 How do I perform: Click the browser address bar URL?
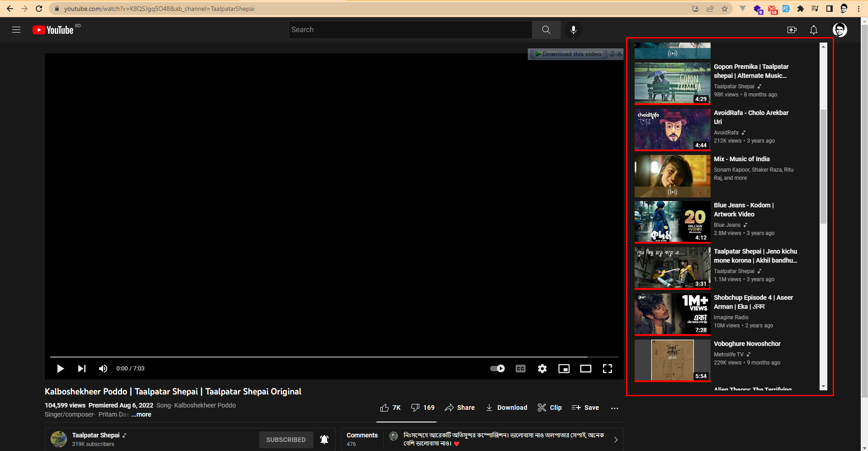click(x=159, y=9)
